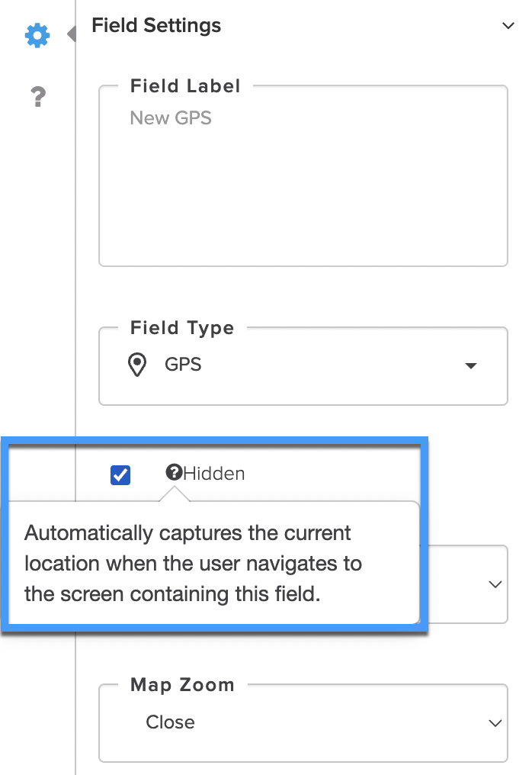Screen dimensions: 532x775
Task: Click the gray question mark help icon
Action: point(38,96)
